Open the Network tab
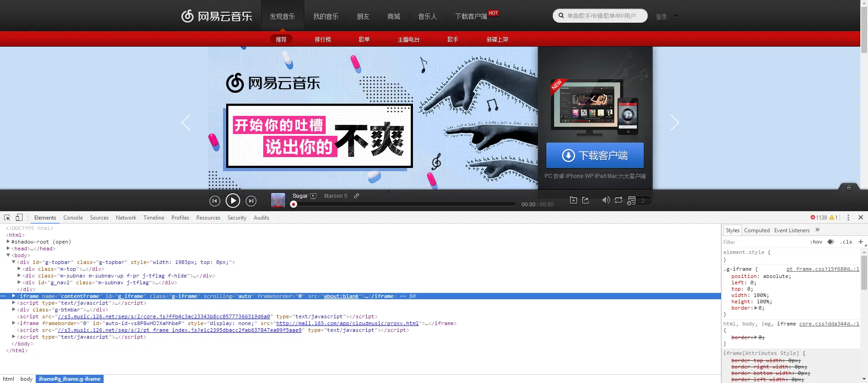The height and width of the screenshot is (383, 868). (126, 218)
